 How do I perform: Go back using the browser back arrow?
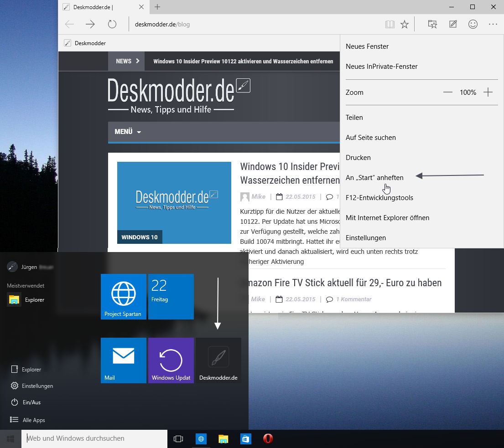69,24
